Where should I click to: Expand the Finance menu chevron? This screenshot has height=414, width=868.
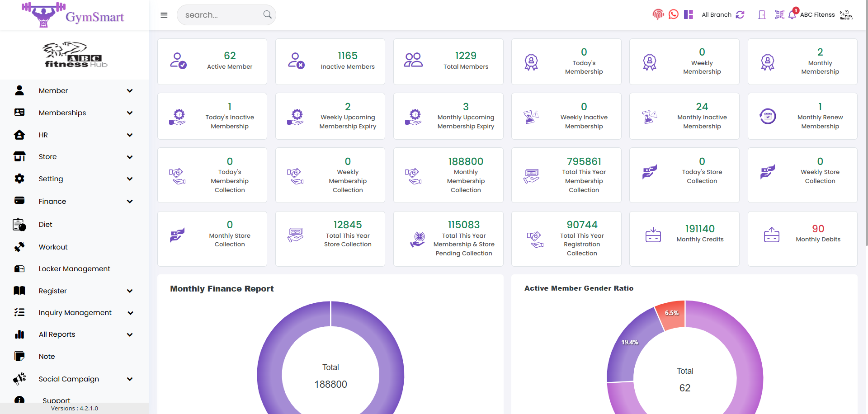click(x=130, y=202)
